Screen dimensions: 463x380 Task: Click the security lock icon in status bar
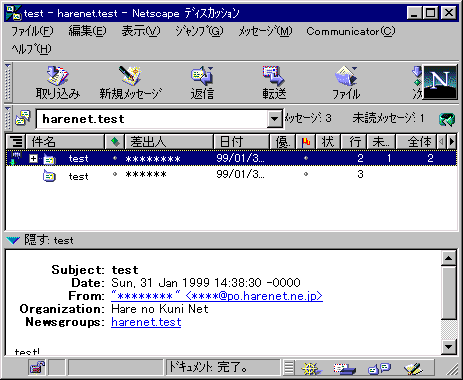pyautogui.click(x=37, y=368)
